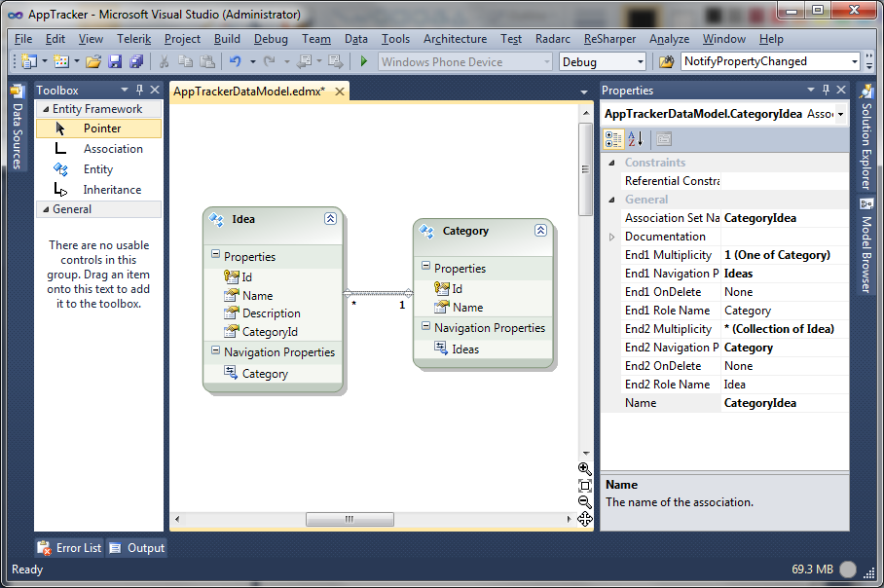Open the Data Sources side tab
884x588 pixels.
pyautogui.click(x=18, y=127)
